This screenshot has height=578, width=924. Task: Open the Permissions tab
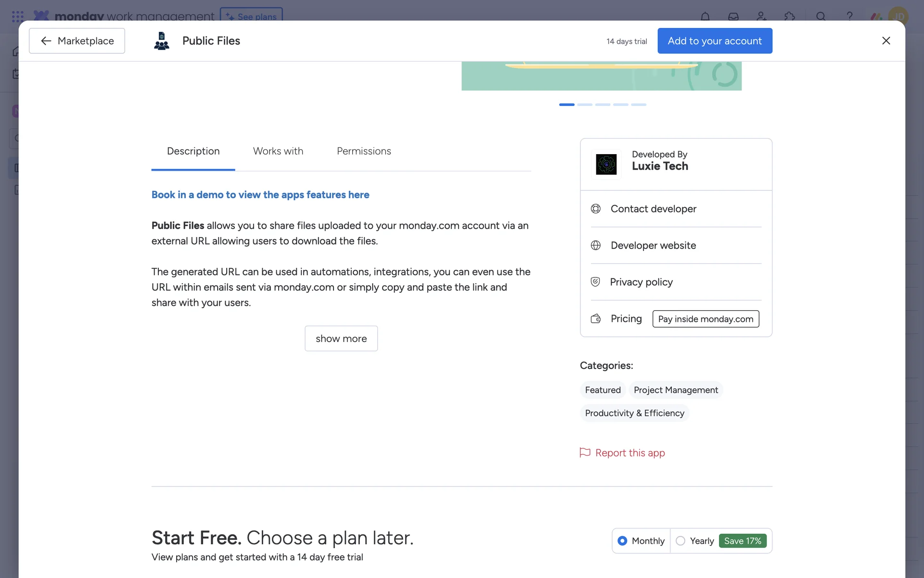(364, 151)
